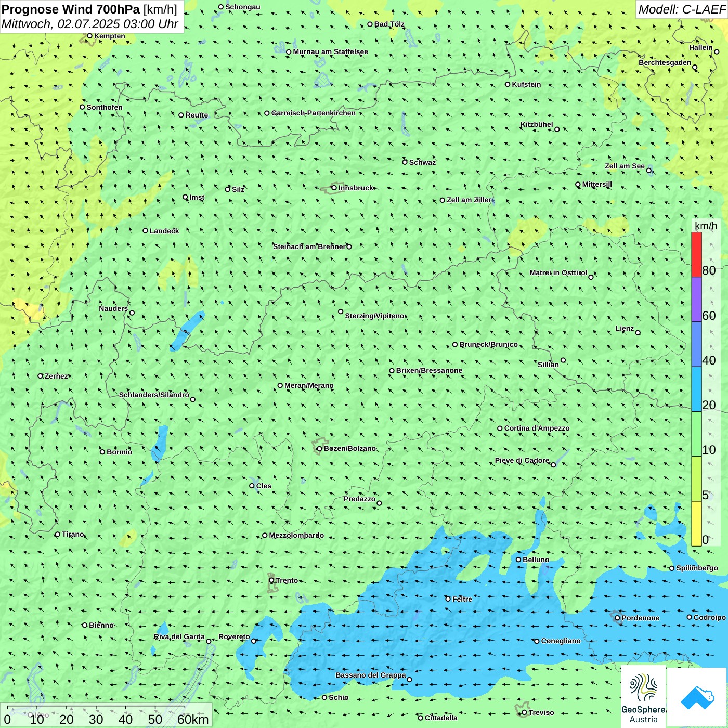Click the Meran/Merano city label
Viewport: 728px width, 728px height.
coord(309,385)
